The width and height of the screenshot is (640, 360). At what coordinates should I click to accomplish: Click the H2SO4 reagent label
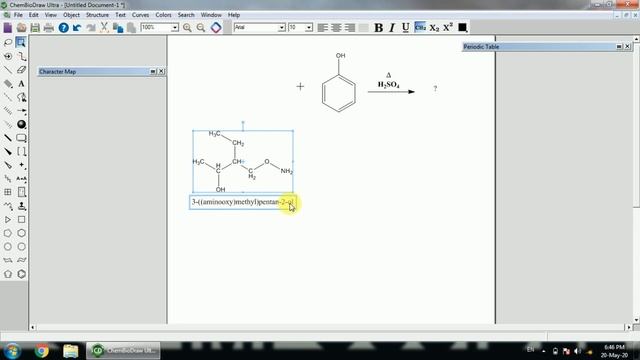point(389,84)
